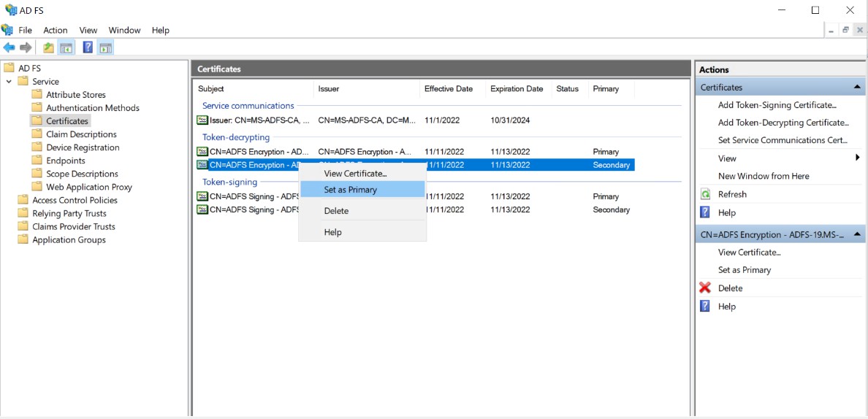Sort by the Issuer column header
This screenshot has height=419, width=868.
click(367, 88)
